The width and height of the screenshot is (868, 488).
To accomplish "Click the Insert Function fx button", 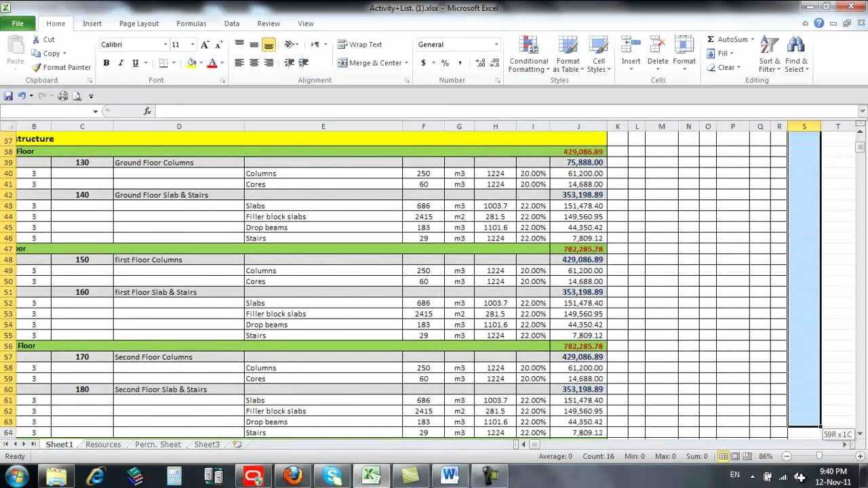I will [147, 110].
